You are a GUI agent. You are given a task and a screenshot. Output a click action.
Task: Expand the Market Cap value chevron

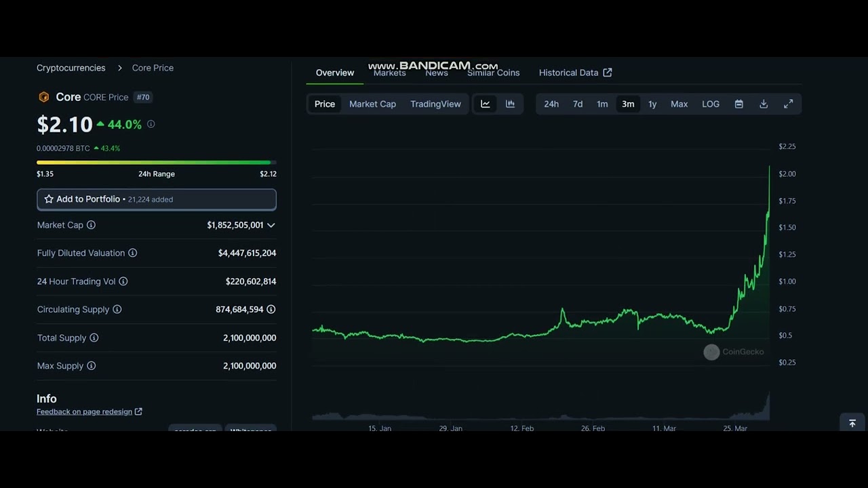coord(271,225)
